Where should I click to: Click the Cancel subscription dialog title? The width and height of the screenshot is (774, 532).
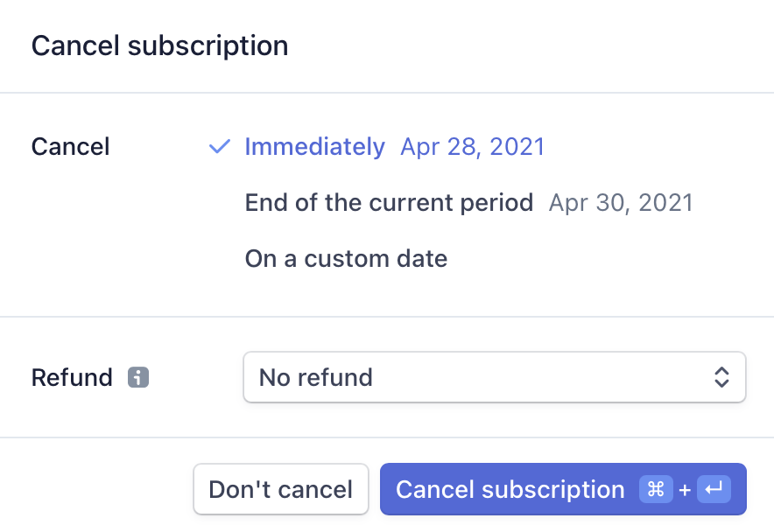pyautogui.click(x=159, y=45)
